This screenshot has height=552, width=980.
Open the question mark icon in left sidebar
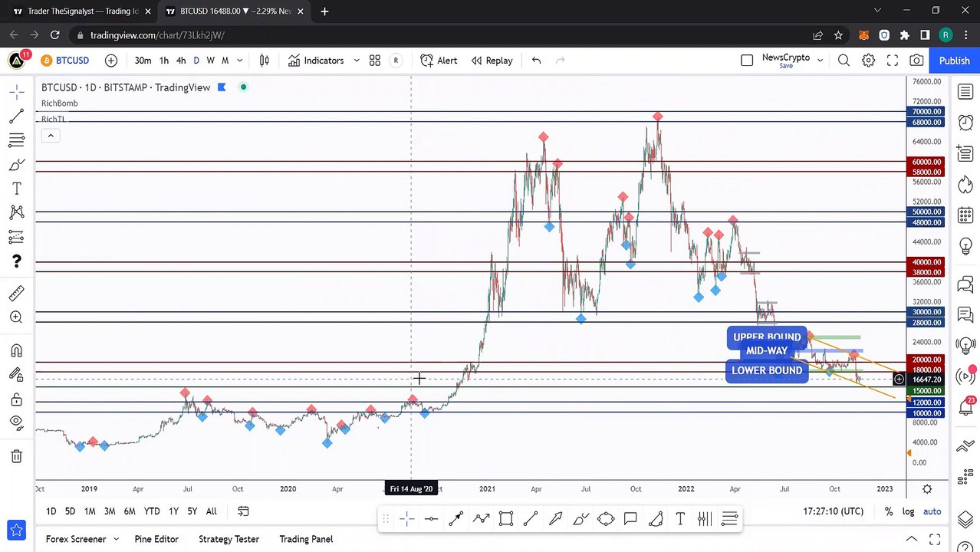coord(16,261)
